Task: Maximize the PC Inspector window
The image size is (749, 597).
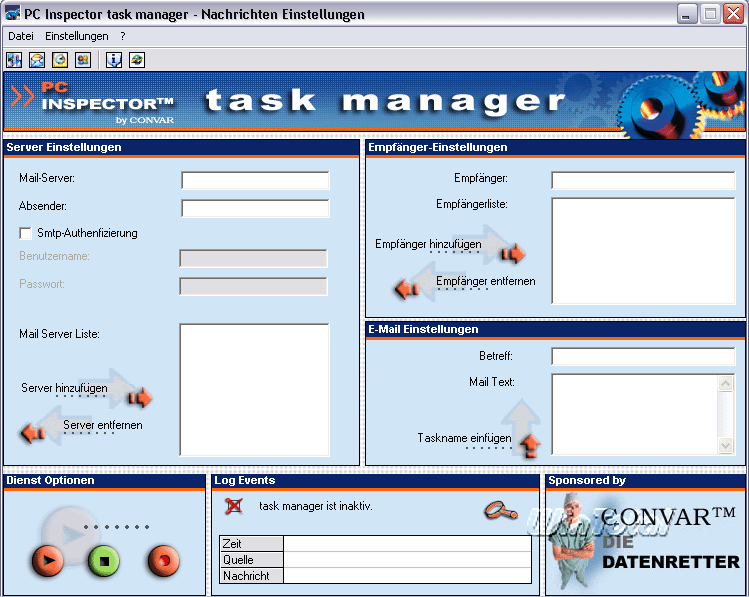Action: point(710,14)
